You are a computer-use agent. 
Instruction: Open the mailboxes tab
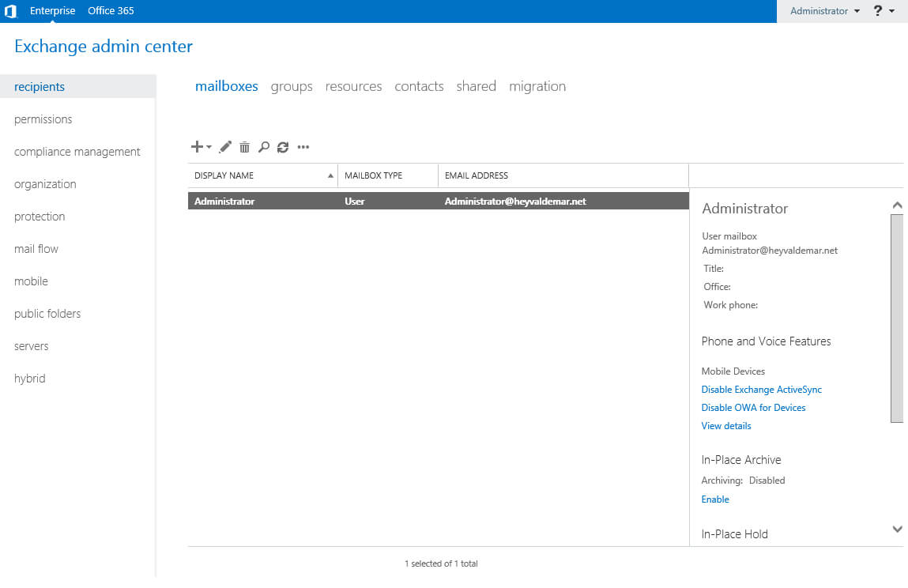(227, 85)
